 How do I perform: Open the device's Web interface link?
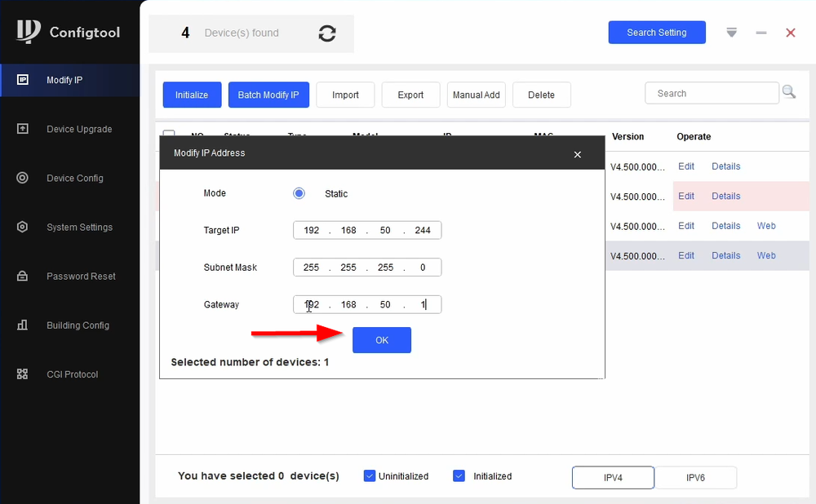tap(766, 226)
